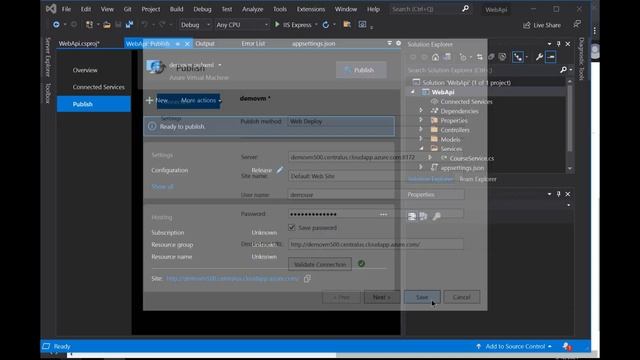The width and height of the screenshot is (640, 360).
Task: Open the Debug configuration dropdown
Action: (x=196, y=25)
